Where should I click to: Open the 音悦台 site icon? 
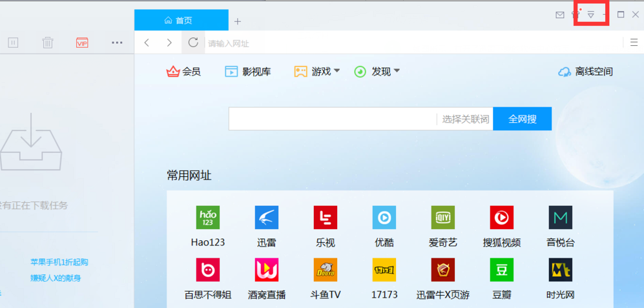point(560,217)
